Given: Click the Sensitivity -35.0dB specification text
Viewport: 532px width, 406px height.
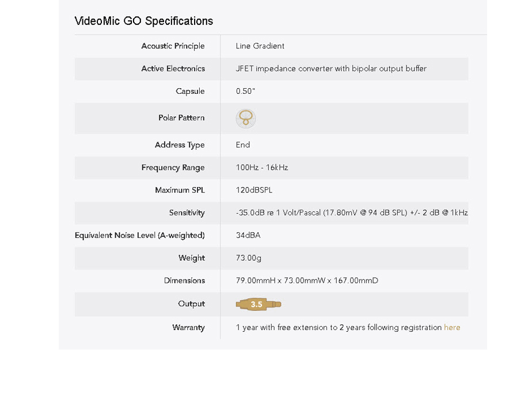Looking at the screenshot, I should tap(352, 213).
